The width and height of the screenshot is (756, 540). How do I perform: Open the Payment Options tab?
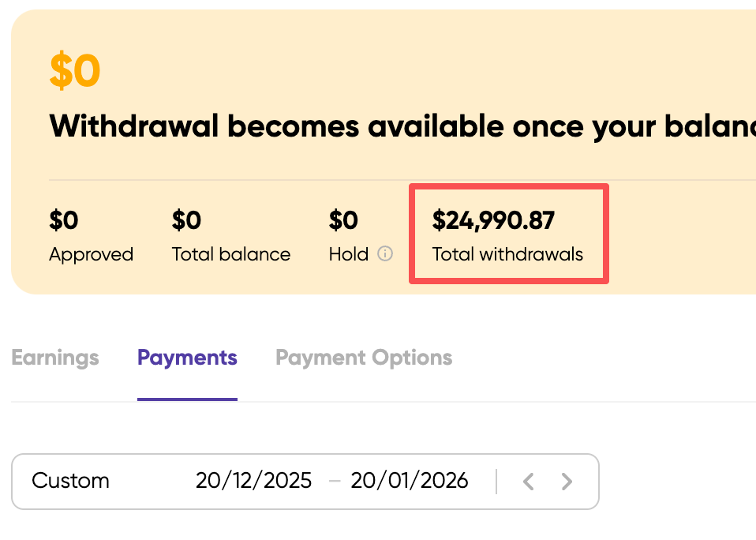point(364,358)
